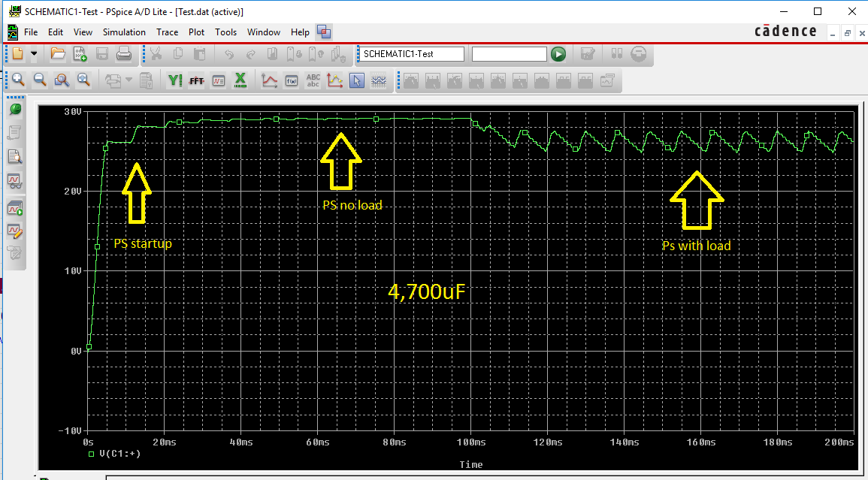The image size is (868, 480).
Task: Toggle the cursor pointer tool
Action: (x=357, y=80)
